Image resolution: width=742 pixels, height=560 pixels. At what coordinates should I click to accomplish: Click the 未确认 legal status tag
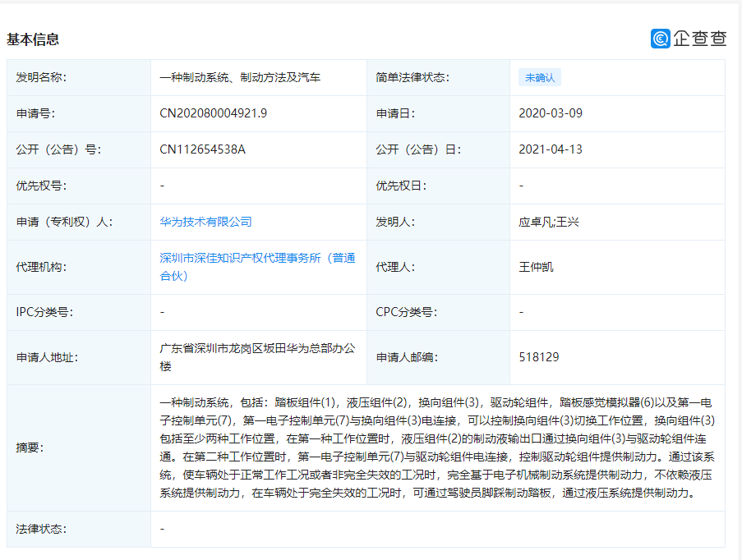point(540,77)
